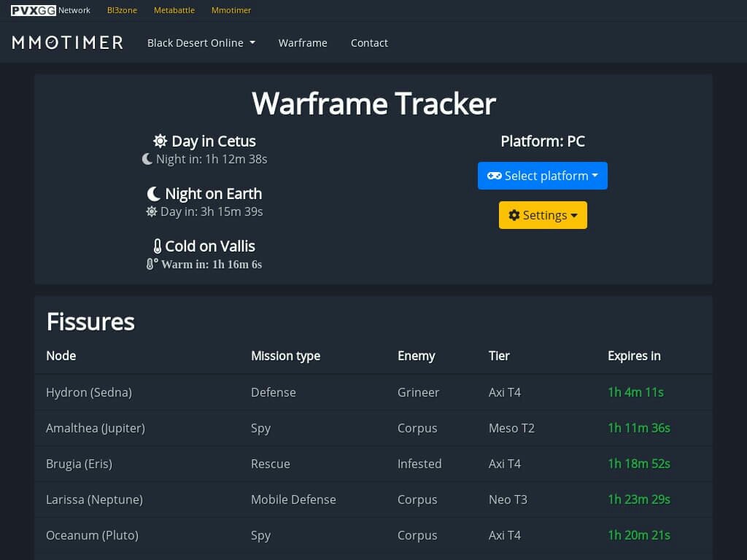Select the Hydron (Sedna) node row
Viewport: 747px width, 560px height.
pyautogui.click(x=373, y=392)
